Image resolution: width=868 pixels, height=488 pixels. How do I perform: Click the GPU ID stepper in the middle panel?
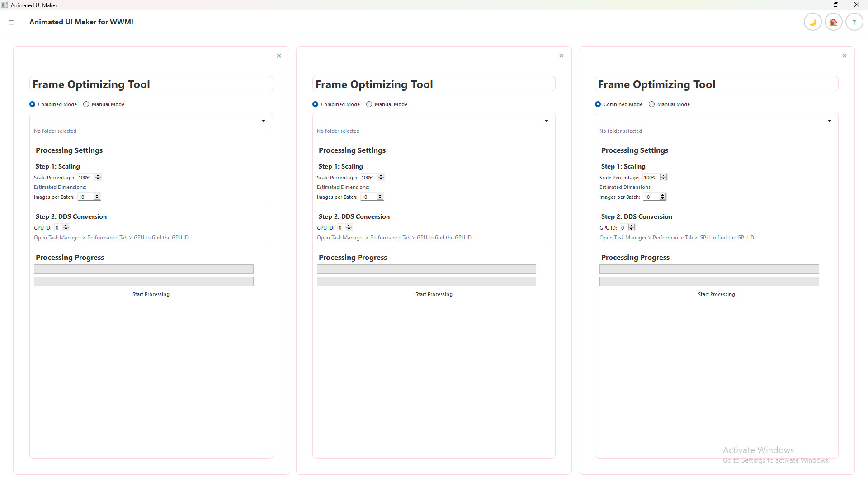pos(349,228)
